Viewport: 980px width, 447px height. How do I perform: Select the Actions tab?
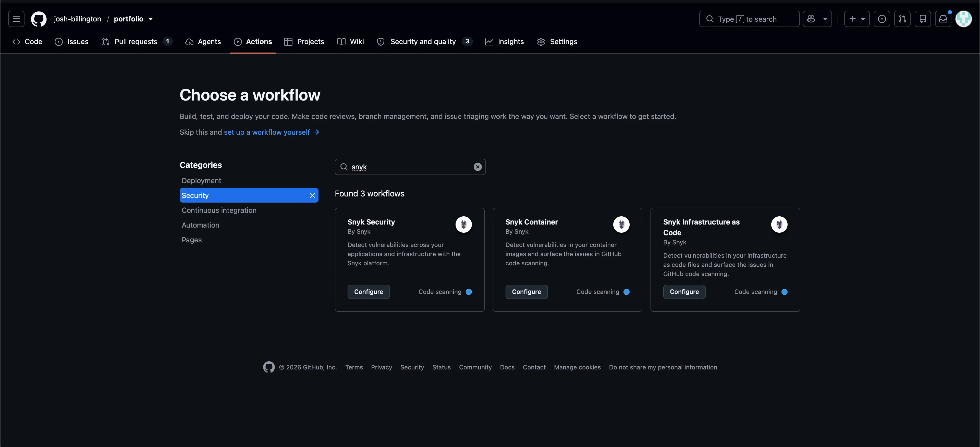[253, 42]
